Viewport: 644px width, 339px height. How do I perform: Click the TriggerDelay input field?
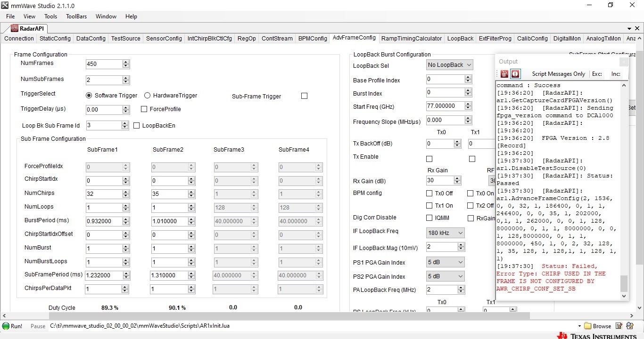pos(104,110)
